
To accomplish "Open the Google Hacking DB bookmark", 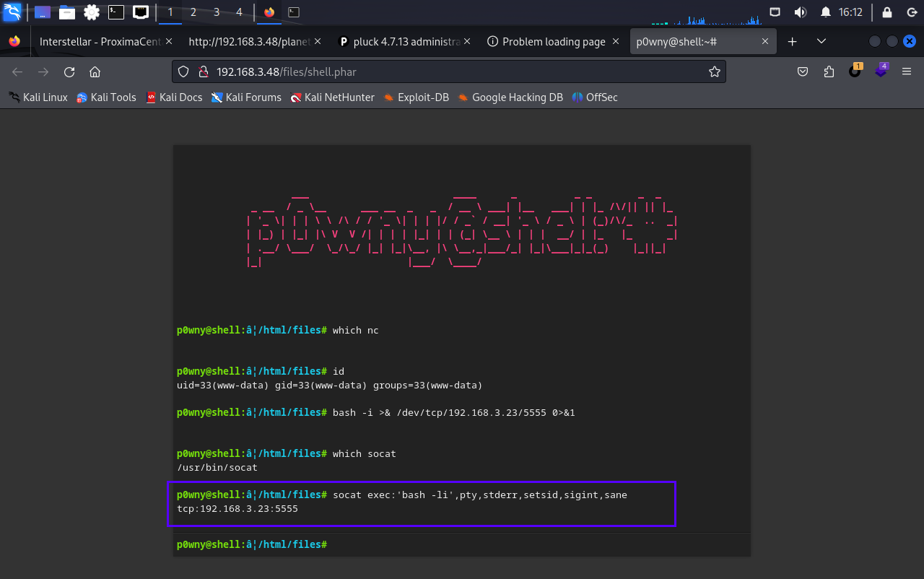I will pos(510,97).
